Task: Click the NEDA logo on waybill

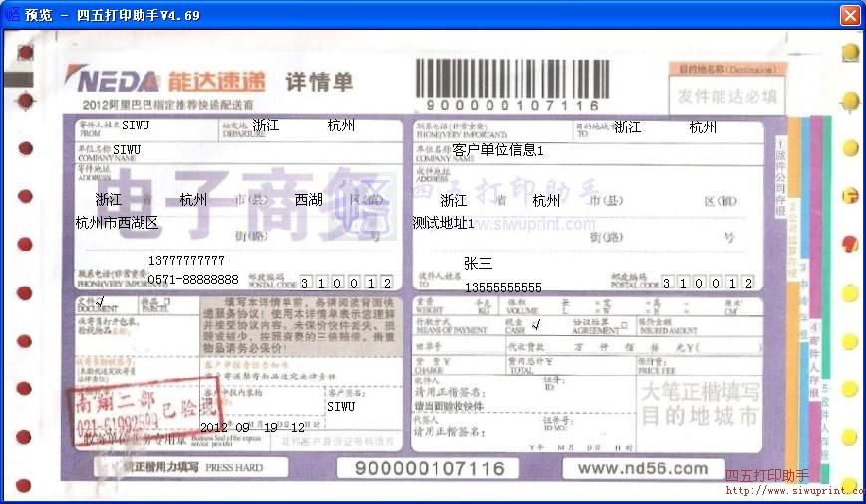Action: pyautogui.click(x=112, y=81)
